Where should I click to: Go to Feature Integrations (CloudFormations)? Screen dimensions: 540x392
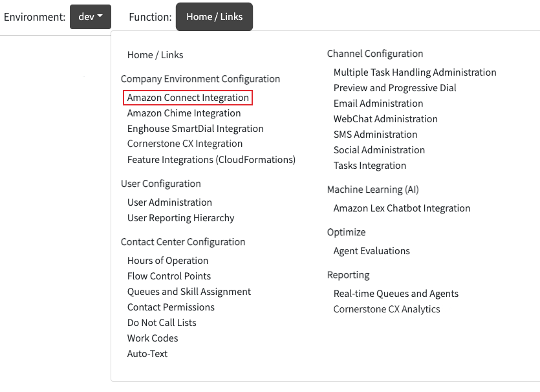click(211, 160)
